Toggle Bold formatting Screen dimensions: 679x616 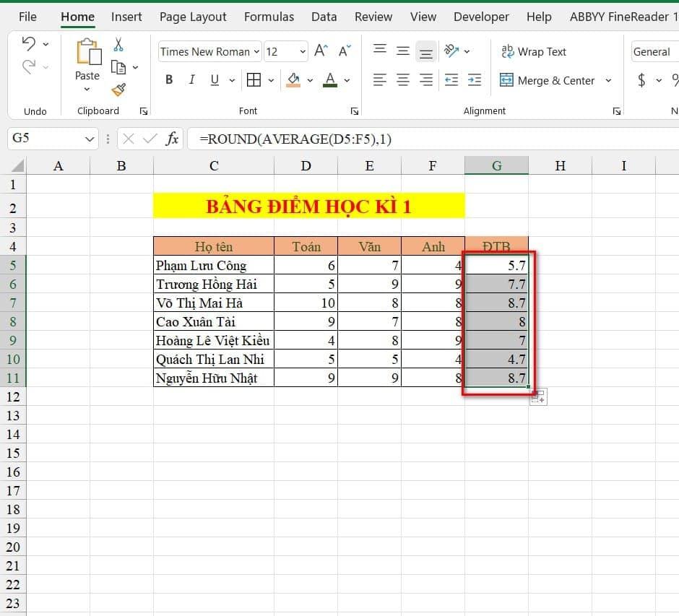pyautogui.click(x=169, y=80)
